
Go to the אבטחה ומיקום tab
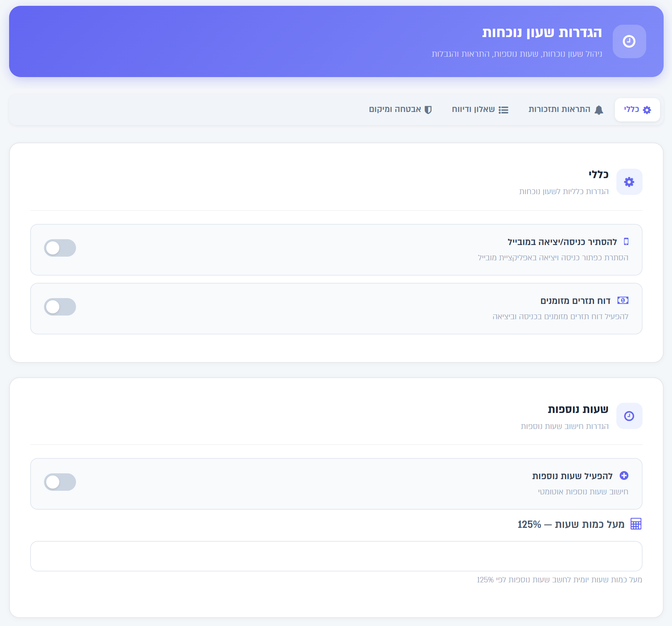pyautogui.click(x=400, y=110)
